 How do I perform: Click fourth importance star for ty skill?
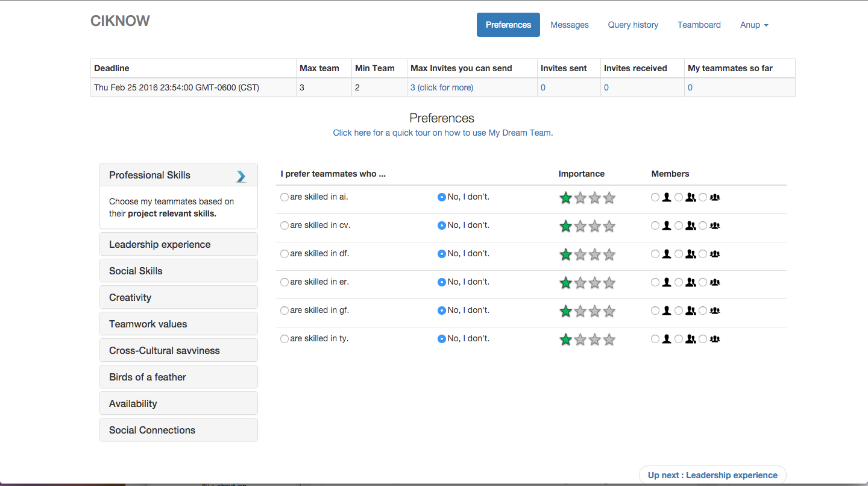(x=609, y=339)
